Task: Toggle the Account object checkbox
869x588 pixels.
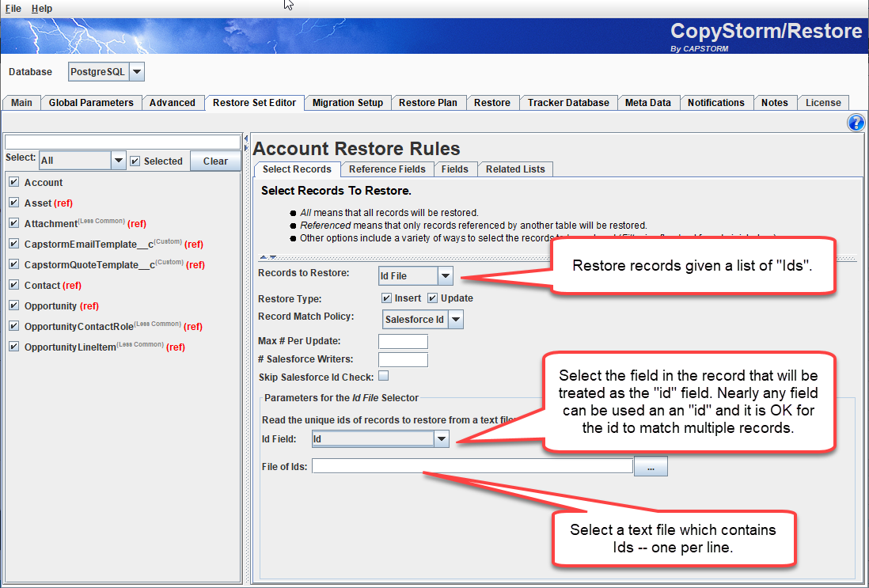Action: tap(14, 182)
